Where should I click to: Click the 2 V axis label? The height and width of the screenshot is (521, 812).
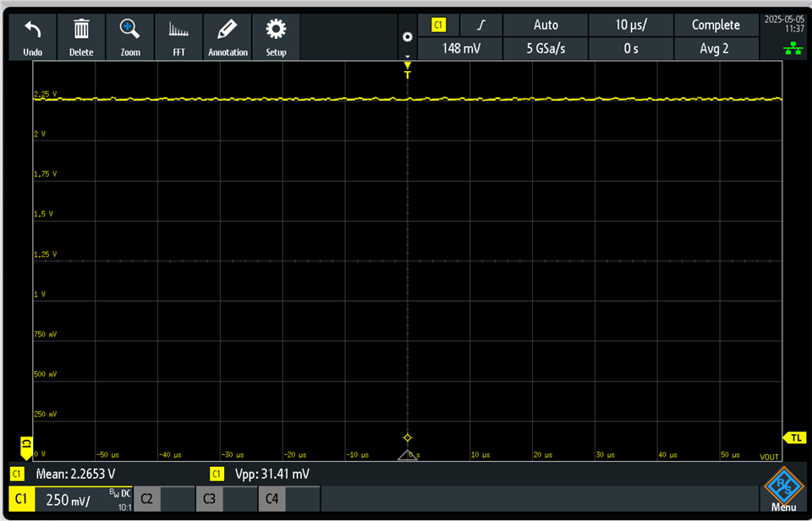pyautogui.click(x=40, y=134)
